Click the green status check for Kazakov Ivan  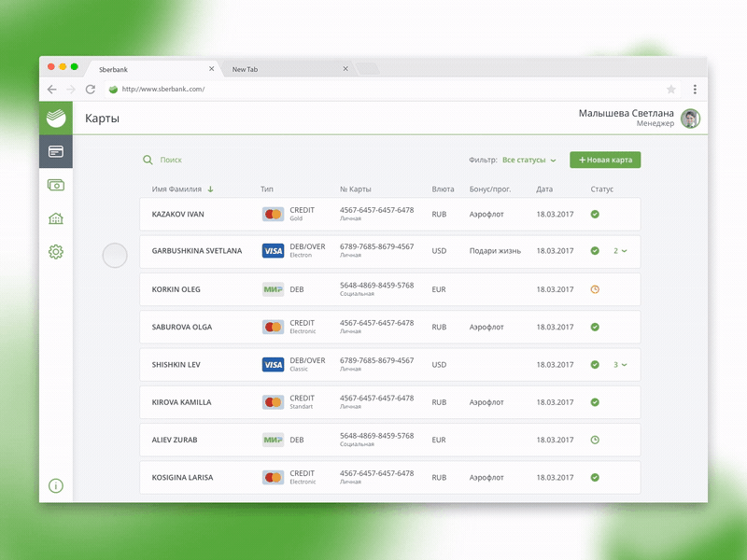[595, 215]
